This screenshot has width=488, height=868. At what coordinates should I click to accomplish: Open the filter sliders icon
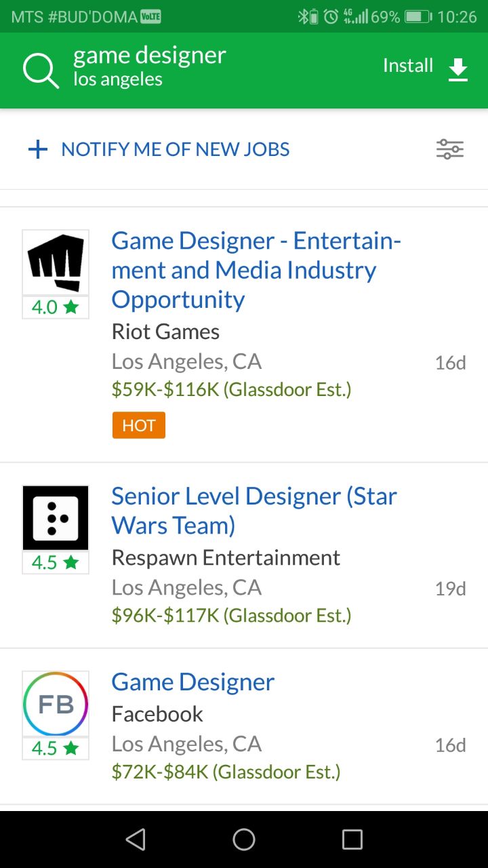point(450,149)
